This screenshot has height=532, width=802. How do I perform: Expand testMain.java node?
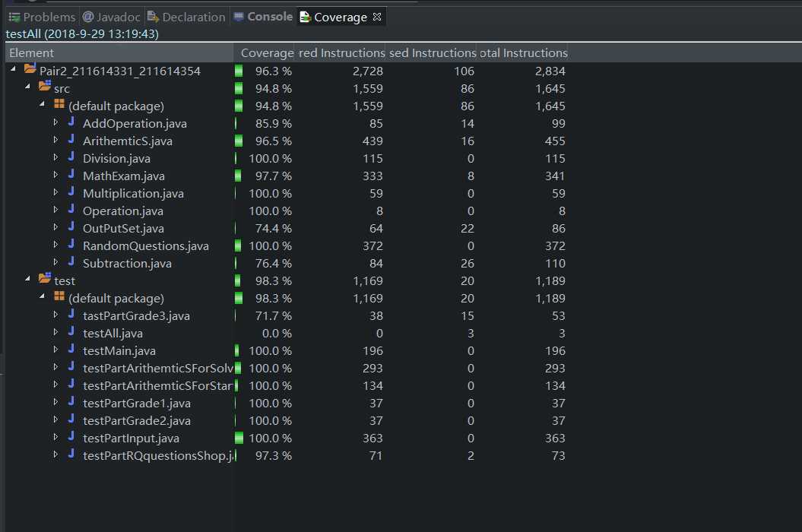coord(55,350)
